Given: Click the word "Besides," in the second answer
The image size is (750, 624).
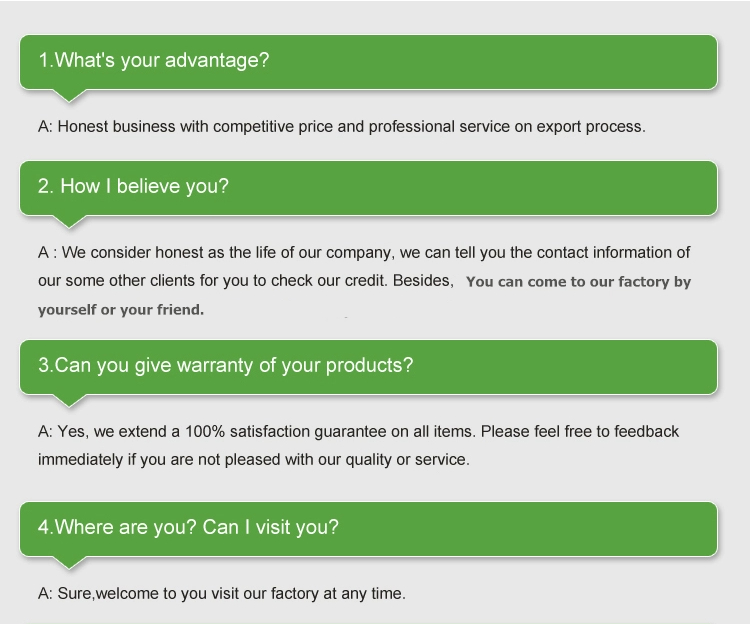Looking at the screenshot, I should point(423,280).
